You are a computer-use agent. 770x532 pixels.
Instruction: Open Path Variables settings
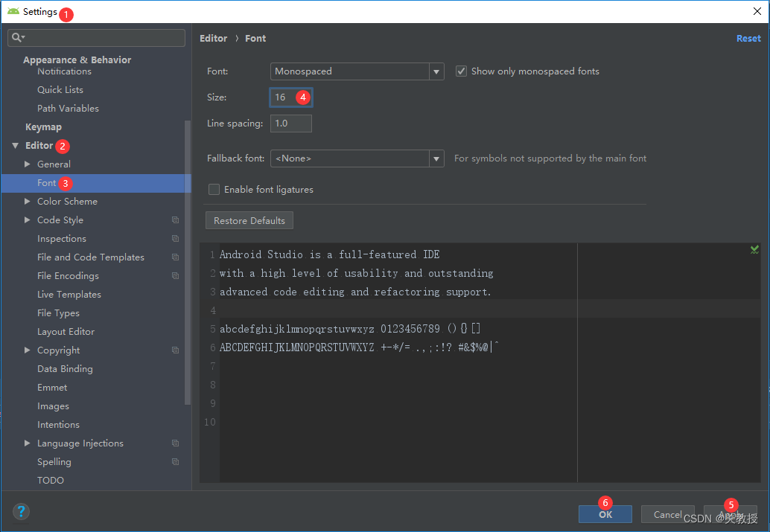tap(68, 109)
